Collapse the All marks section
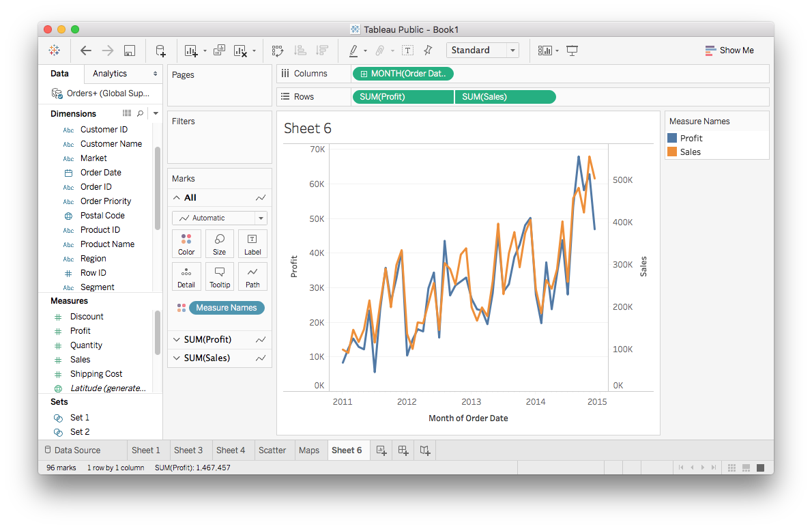Viewport: 812px width, 529px height. (177, 197)
